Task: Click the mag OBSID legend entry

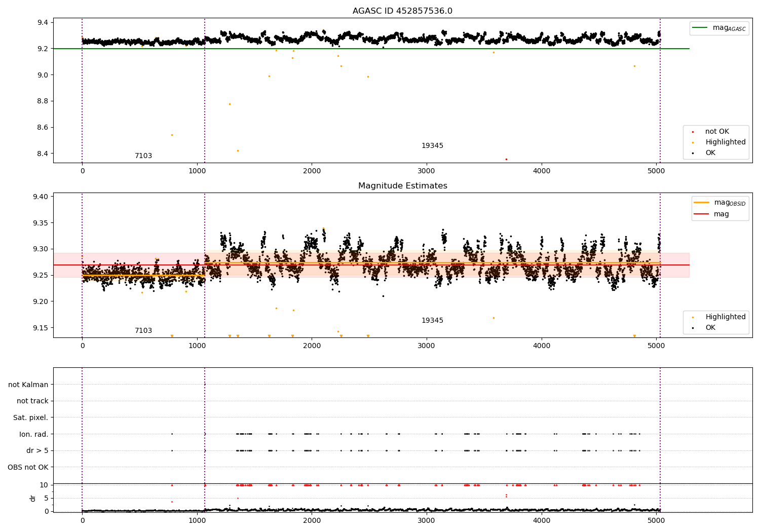Action: pos(719,203)
